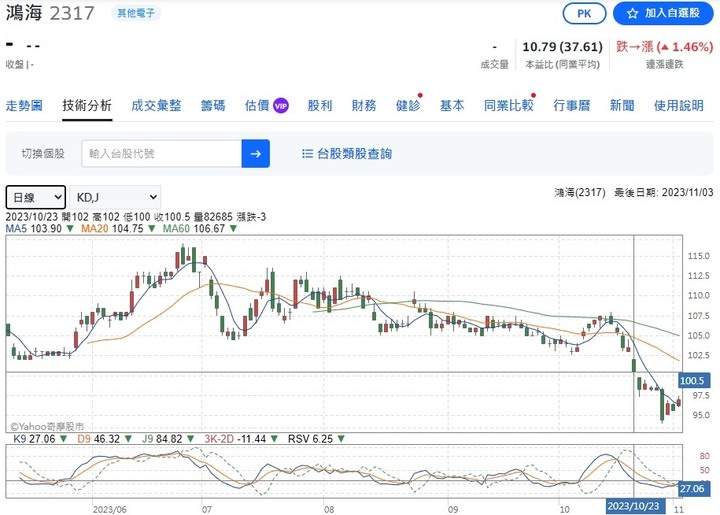Screen dimensions: 720x515
Task: Click the 100.5 price marker on axis
Action: click(692, 381)
